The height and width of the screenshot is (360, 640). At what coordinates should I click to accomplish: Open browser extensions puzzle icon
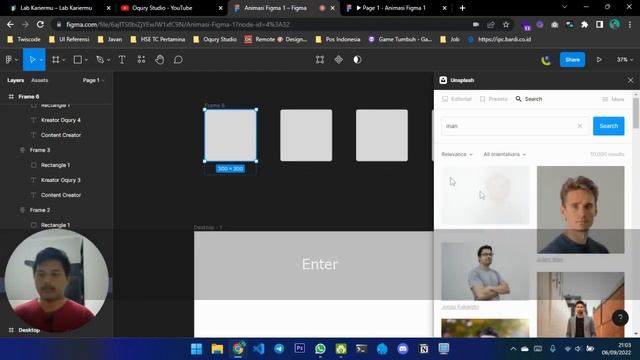click(x=584, y=24)
